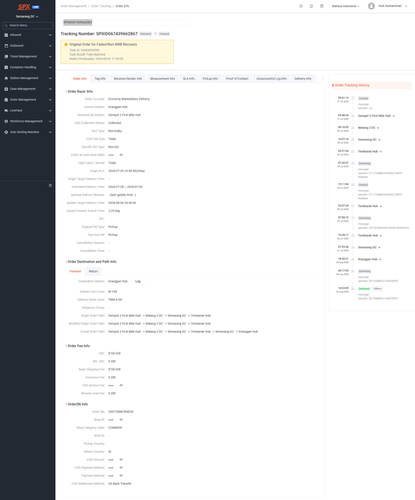Switch to the SLA Info tab

pyautogui.click(x=189, y=79)
